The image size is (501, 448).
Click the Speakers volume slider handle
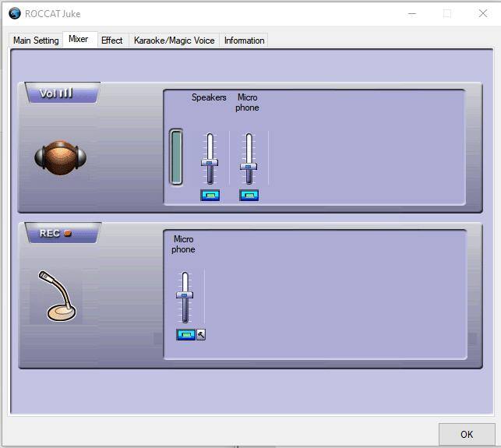pos(210,164)
